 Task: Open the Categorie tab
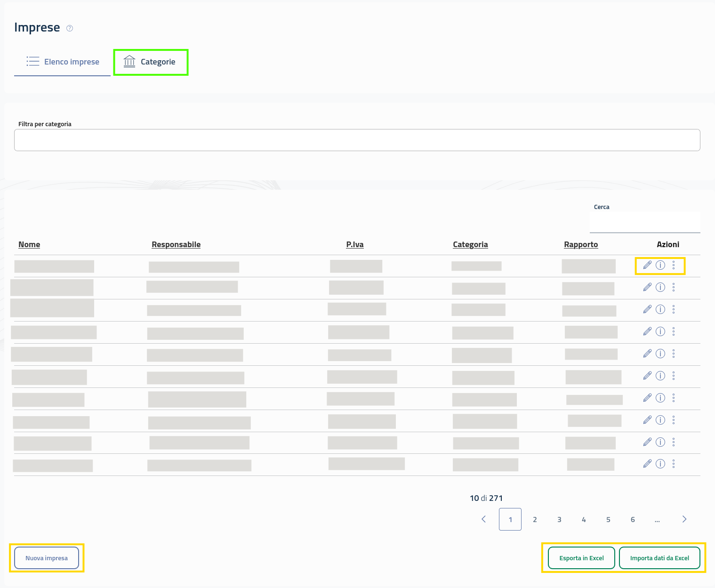pos(158,62)
